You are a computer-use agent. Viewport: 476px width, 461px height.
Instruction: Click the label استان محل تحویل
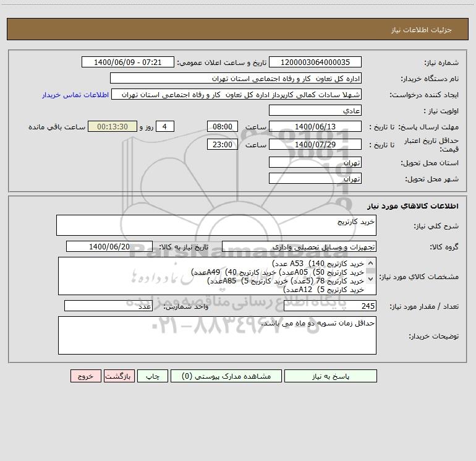430,163
